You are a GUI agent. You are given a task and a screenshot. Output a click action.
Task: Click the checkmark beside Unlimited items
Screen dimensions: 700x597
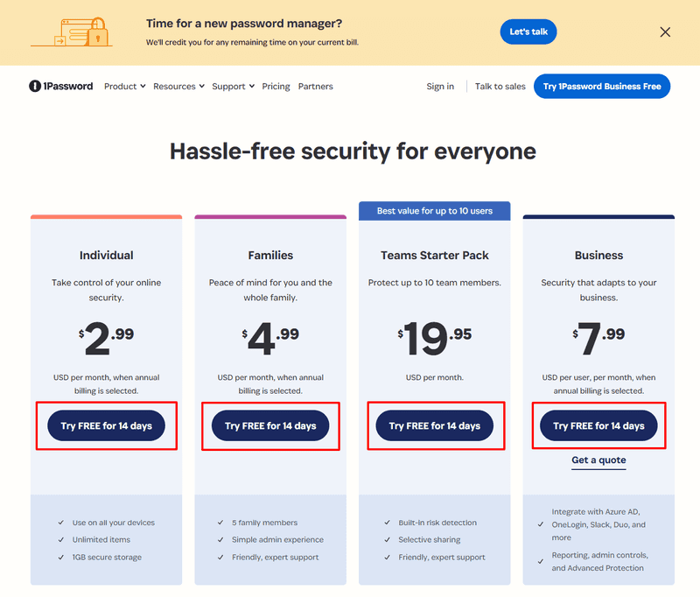coord(61,540)
